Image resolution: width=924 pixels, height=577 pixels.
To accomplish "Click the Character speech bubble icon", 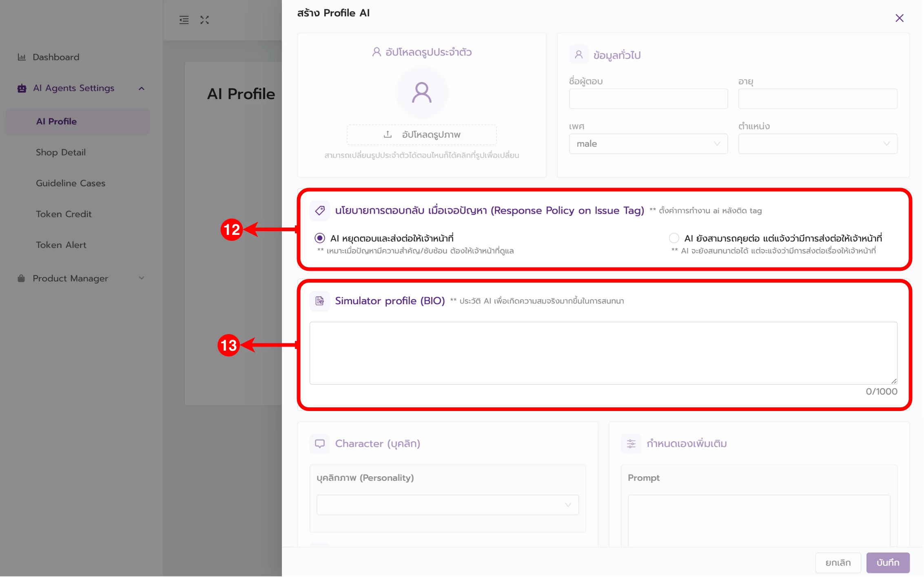I will click(x=320, y=444).
